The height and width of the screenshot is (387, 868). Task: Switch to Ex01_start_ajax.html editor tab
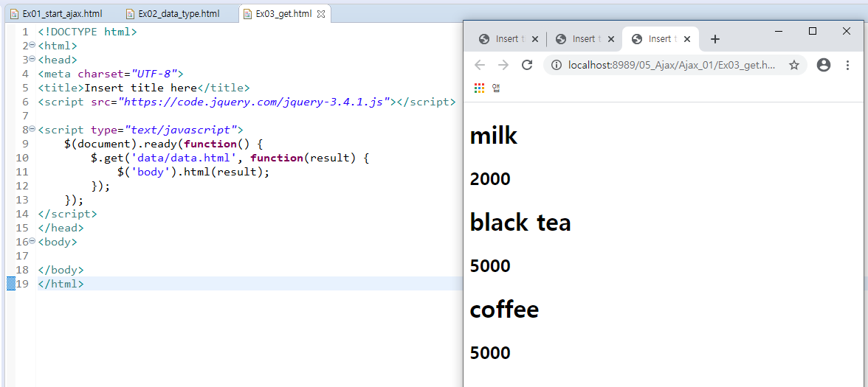click(x=56, y=14)
